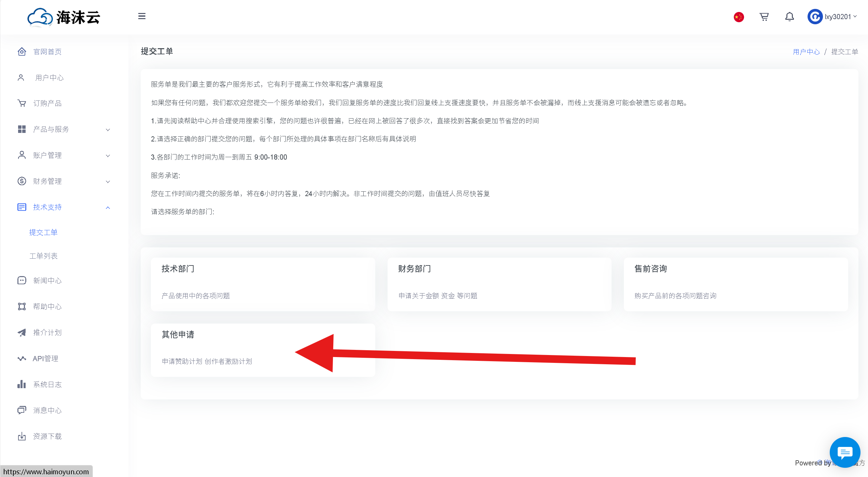Open the shopping cart icon in header

(764, 17)
